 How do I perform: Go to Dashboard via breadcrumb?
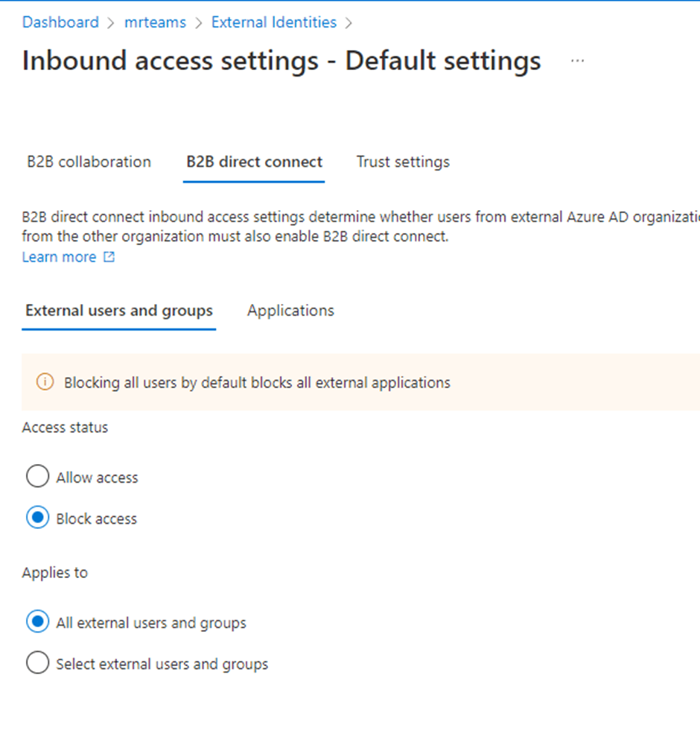pyautogui.click(x=60, y=22)
